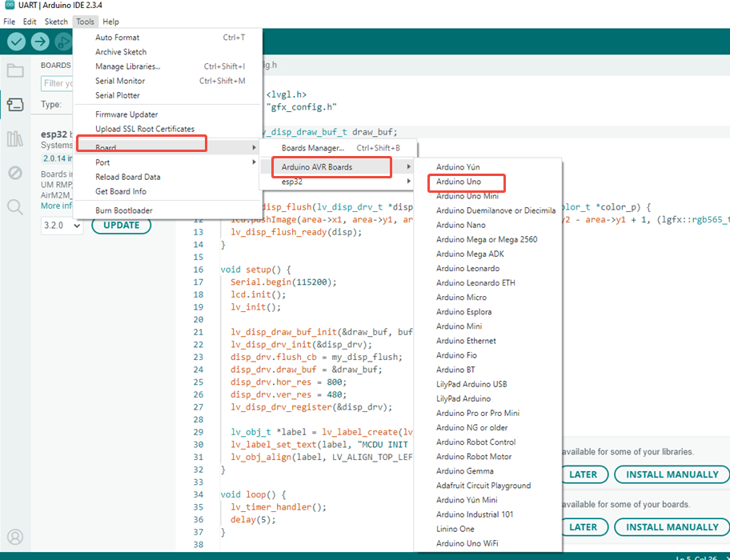Pick the Arduino Mini board
The image size is (730, 560).
(x=488, y=326)
